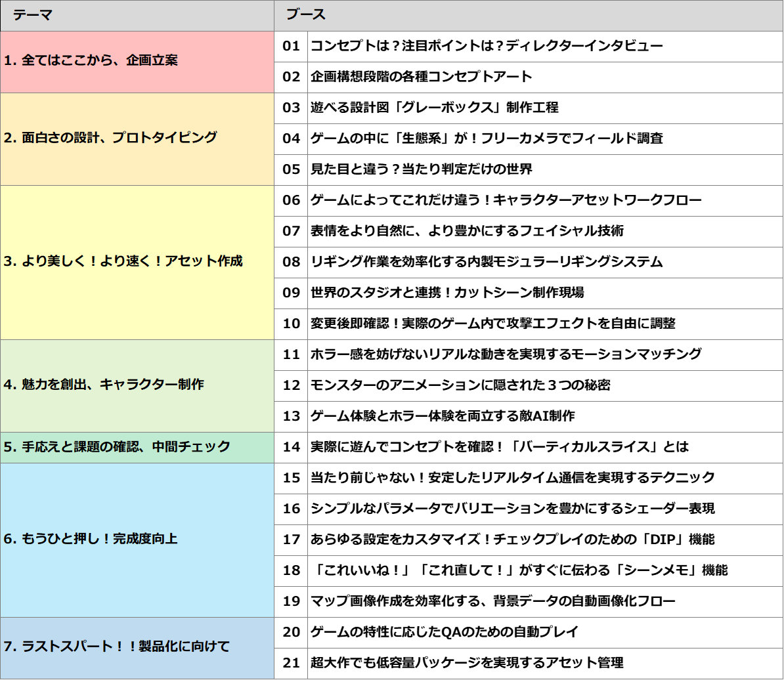Screen dimensions: 784x680
Task: Click booth title 「シーンメモ」機能 row
Action: point(545,571)
